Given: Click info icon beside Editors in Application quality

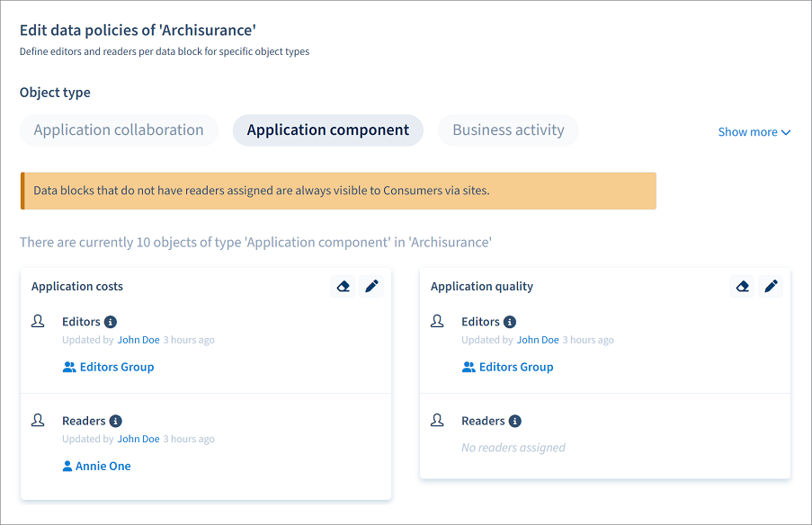Looking at the screenshot, I should (x=510, y=322).
